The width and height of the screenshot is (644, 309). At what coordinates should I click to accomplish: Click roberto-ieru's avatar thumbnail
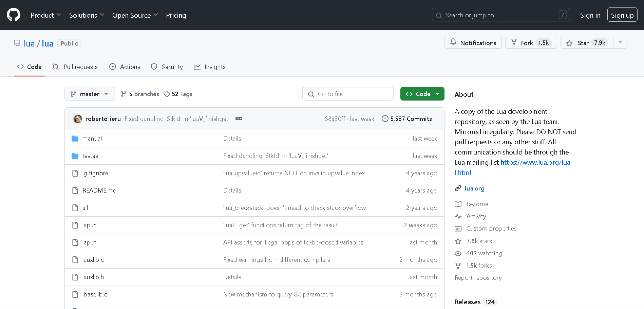tap(78, 119)
